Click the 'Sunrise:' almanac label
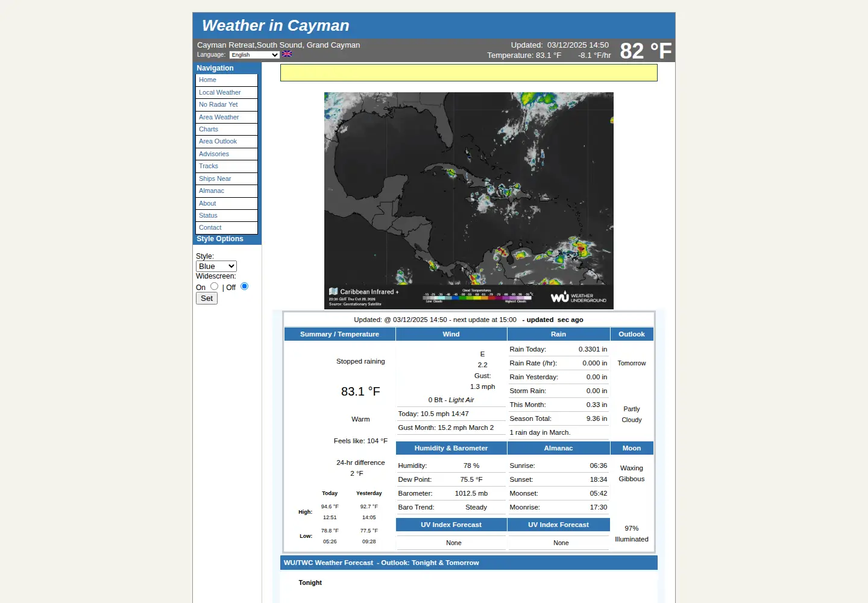 522,466
